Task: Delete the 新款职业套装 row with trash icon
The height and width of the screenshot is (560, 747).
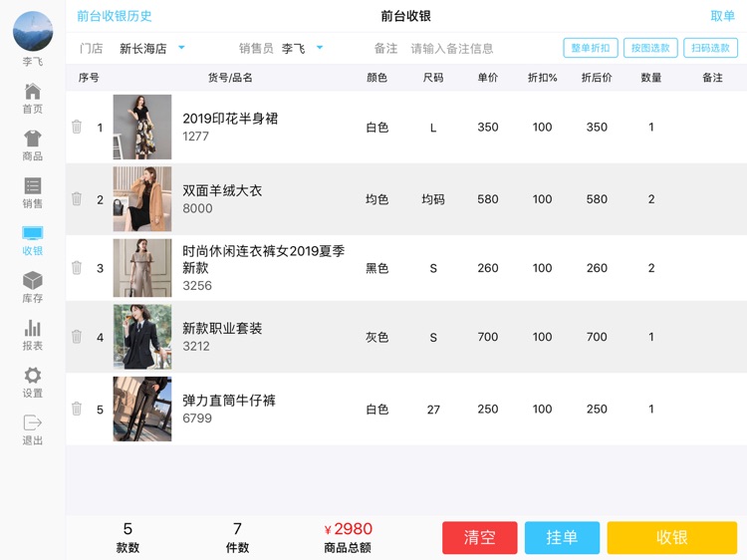Action: [77, 337]
